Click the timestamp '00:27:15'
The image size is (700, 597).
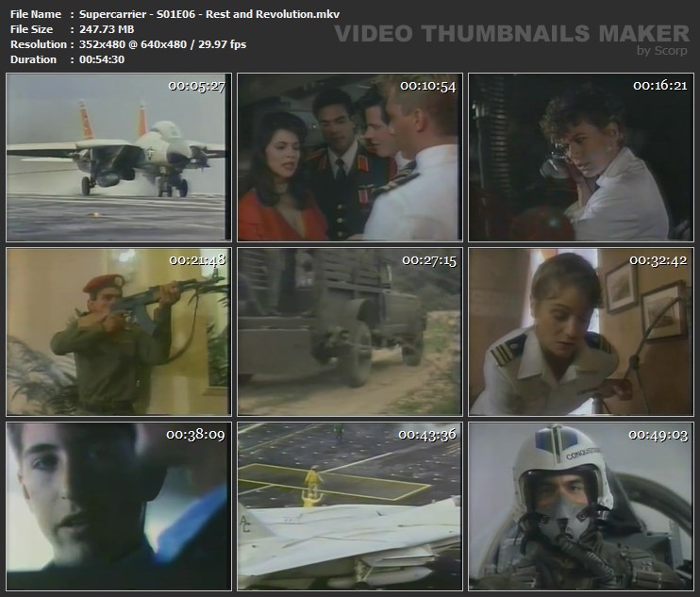[429, 260]
